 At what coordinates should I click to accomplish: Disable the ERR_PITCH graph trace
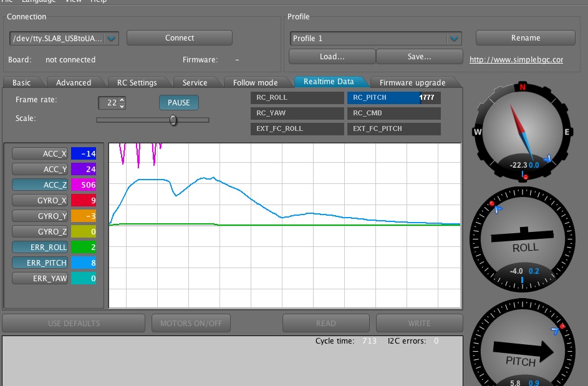(39, 263)
